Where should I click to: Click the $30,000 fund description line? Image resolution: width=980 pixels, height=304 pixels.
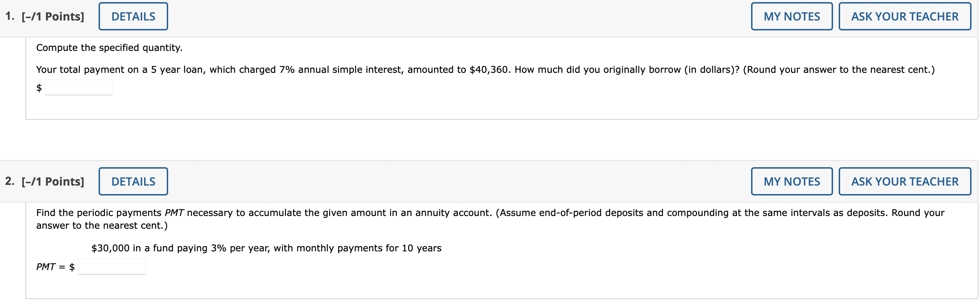(266, 248)
